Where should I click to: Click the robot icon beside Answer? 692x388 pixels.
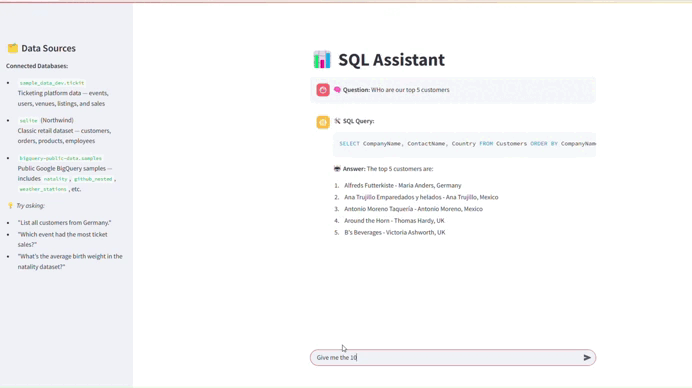[x=337, y=169]
